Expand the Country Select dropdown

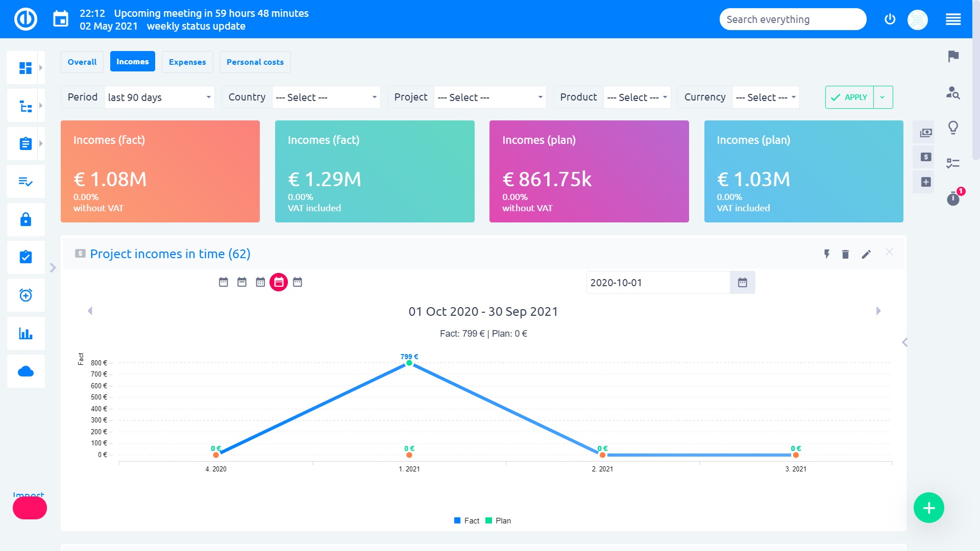coord(326,97)
